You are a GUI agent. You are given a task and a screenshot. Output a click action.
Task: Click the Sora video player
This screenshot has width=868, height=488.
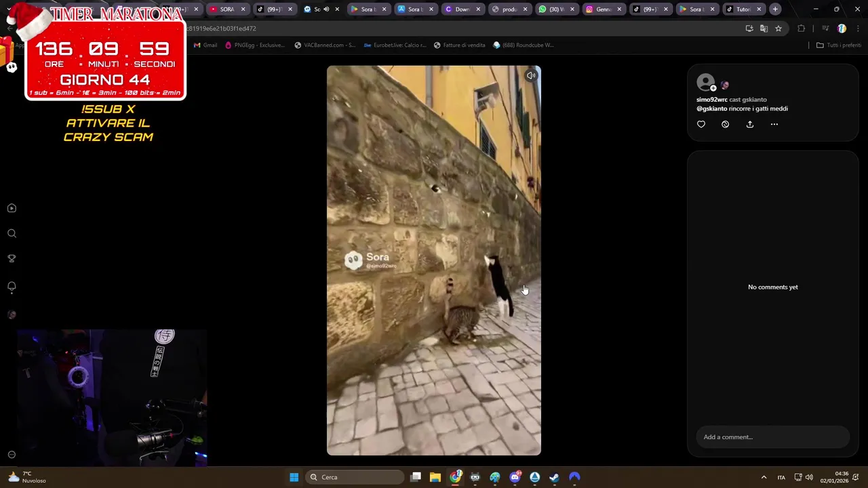coord(434,260)
